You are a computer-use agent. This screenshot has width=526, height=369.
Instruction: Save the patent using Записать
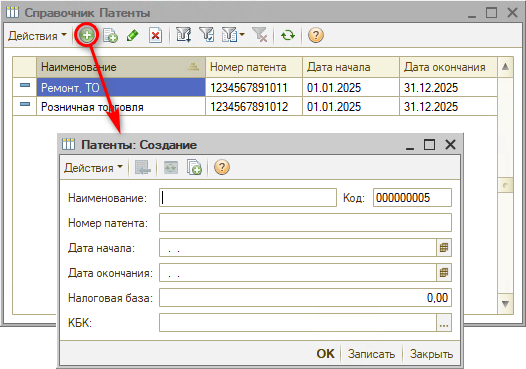(371, 354)
